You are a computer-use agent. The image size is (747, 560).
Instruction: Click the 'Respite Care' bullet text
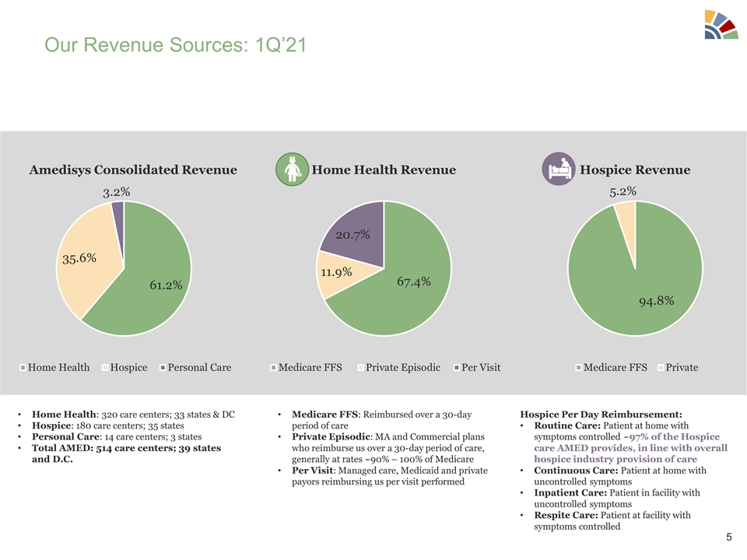click(612, 520)
